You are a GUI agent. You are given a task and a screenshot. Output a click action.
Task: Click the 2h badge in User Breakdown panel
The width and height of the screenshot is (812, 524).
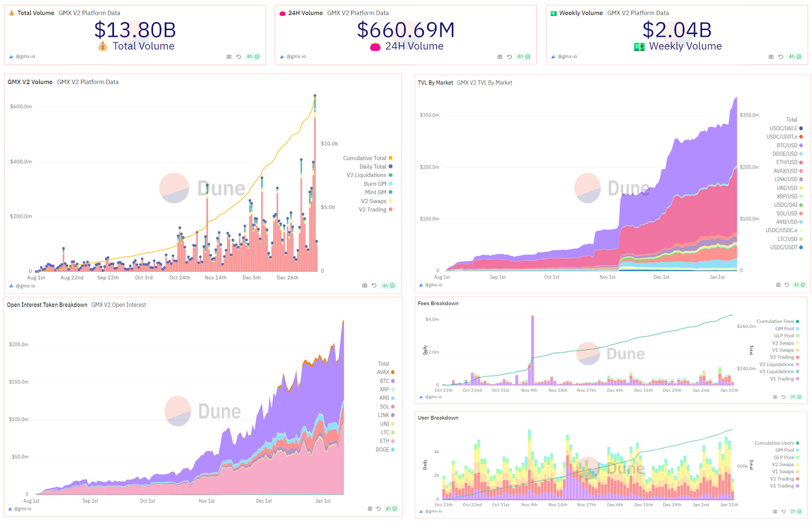point(795,512)
